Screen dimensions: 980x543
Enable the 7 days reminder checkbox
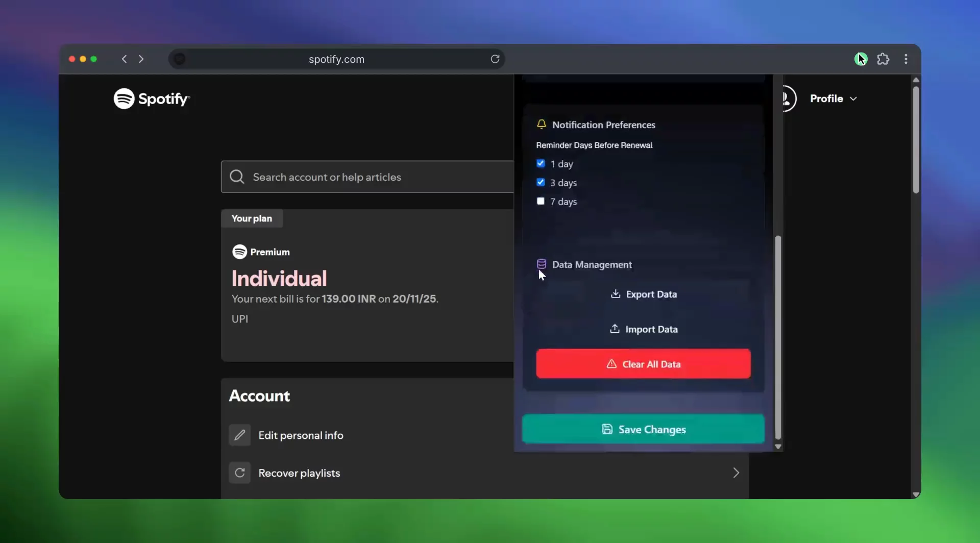[x=541, y=201]
